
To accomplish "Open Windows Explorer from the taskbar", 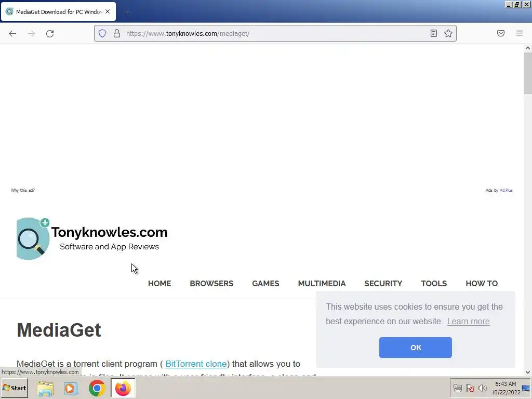I will 45,388.
